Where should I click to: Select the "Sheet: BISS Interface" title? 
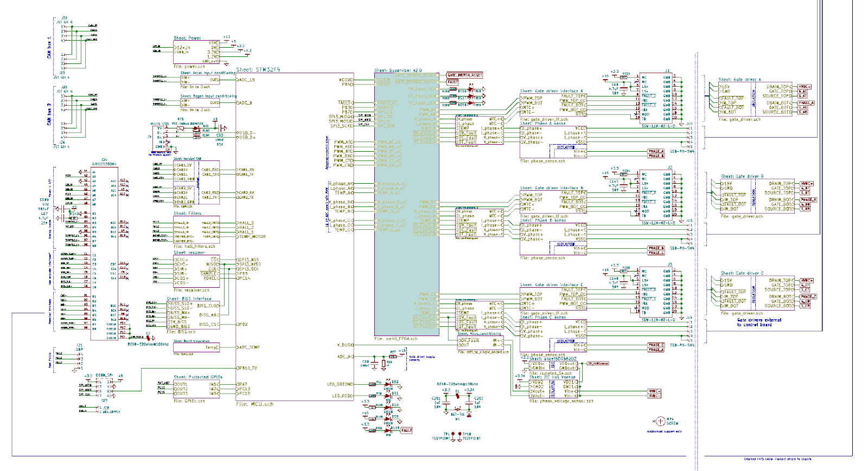[x=189, y=299]
